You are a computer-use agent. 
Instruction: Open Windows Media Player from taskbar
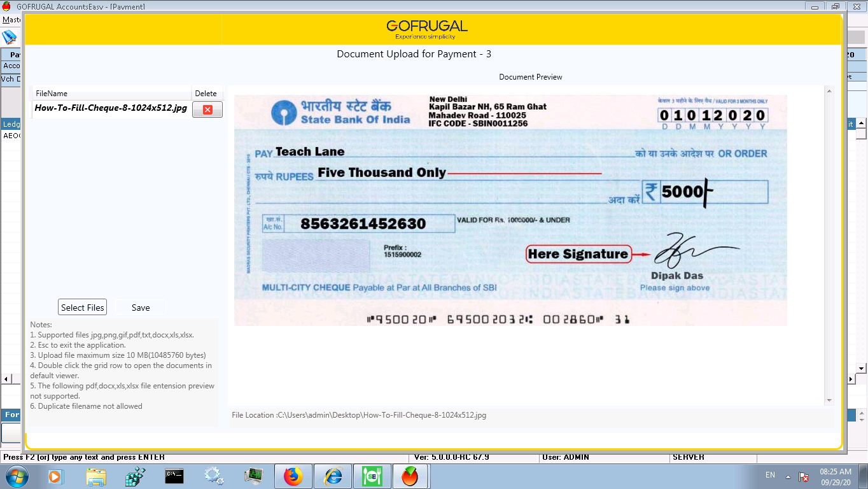pos(56,476)
